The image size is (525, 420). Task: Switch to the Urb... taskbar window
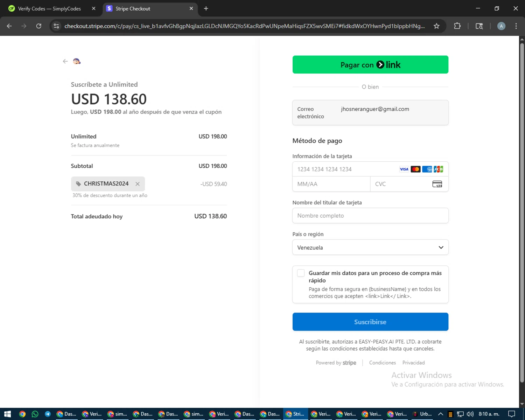point(422,414)
